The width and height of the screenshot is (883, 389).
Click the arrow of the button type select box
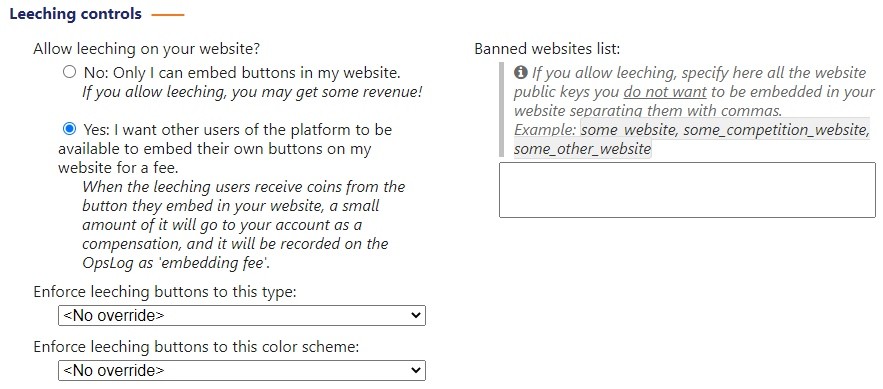(x=416, y=316)
